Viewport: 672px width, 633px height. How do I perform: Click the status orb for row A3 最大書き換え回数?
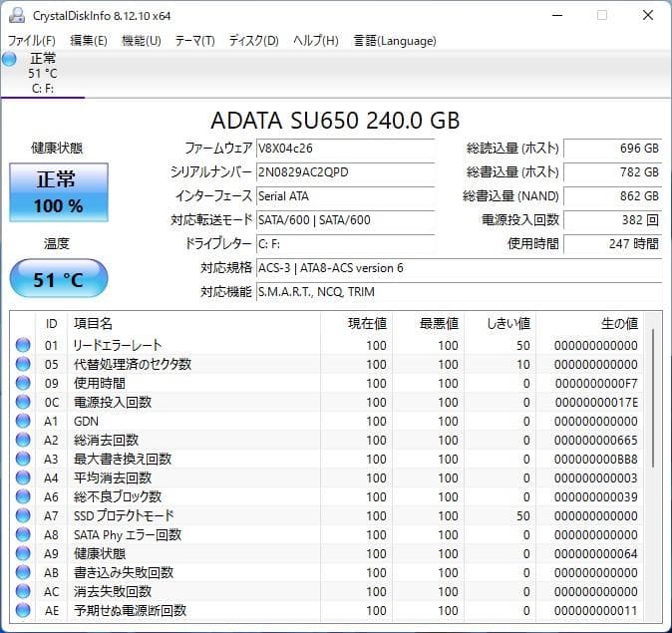[23, 459]
